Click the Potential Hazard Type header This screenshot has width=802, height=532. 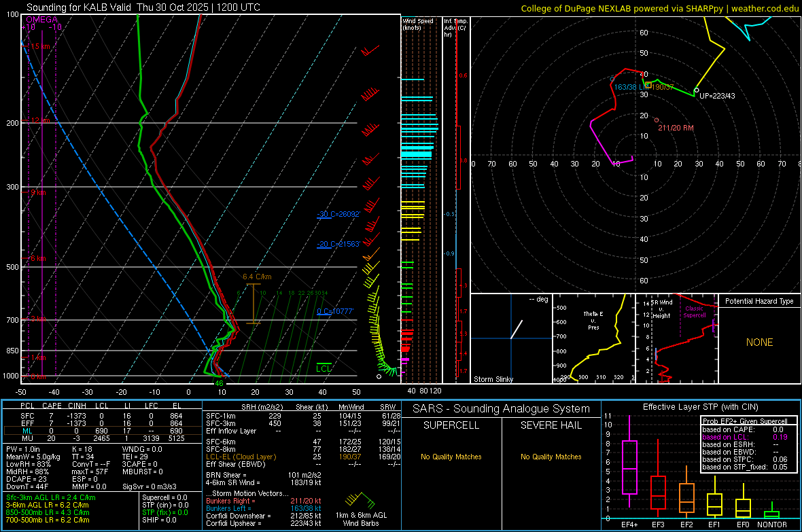759,301
